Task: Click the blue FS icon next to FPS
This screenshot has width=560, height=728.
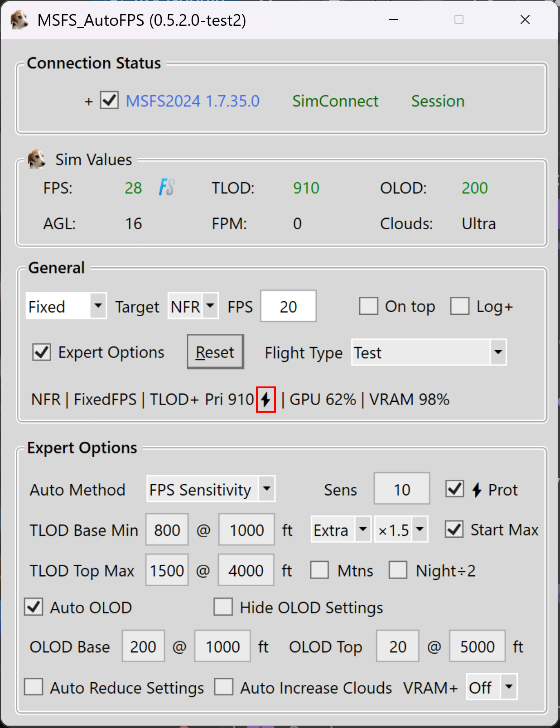Action: [x=167, y=187]
